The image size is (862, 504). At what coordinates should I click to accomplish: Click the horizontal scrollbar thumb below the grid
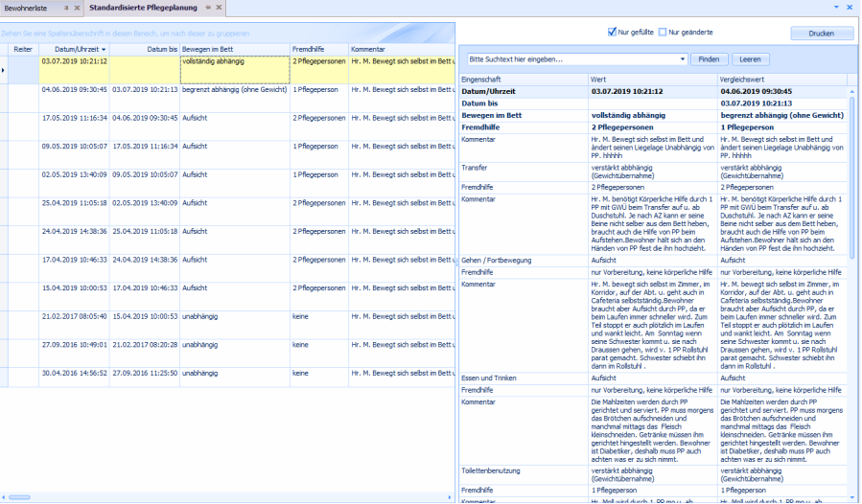[19, 497]
